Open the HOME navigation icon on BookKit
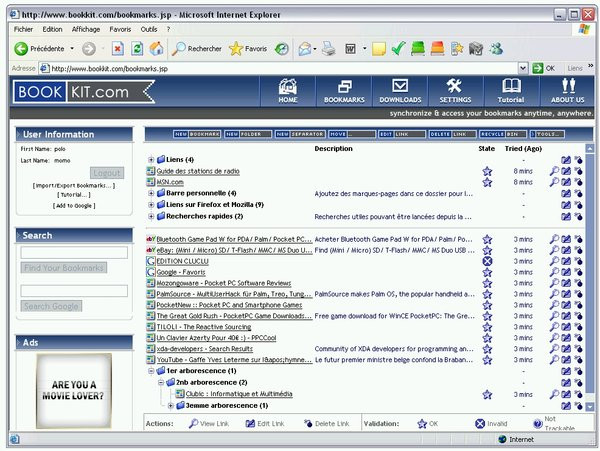Screen dimensions: 600x451 [x=288, y=91]
